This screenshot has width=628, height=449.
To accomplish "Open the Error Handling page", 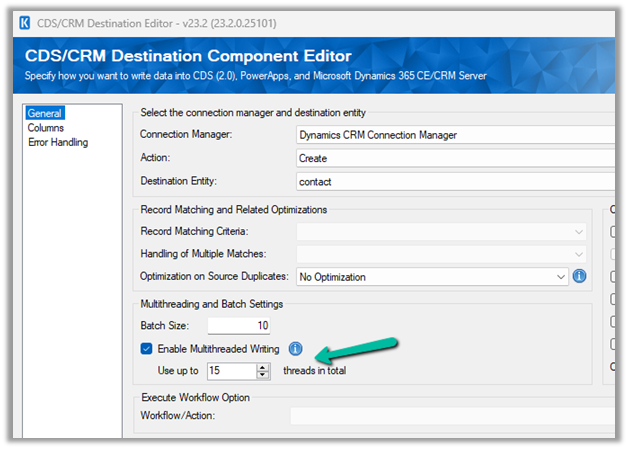I will [x=58, y=142].
